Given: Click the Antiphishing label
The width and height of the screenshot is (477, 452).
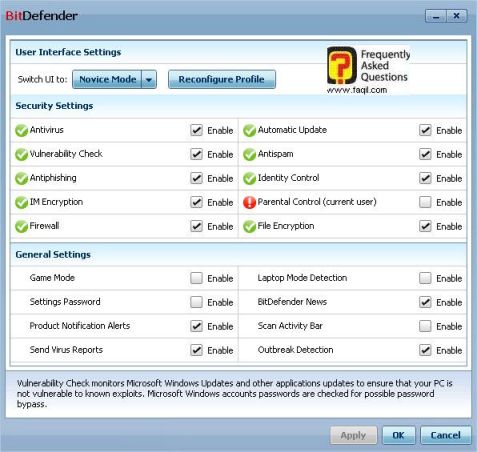Looking at the screenshot, I should click(x=53, y=178).
